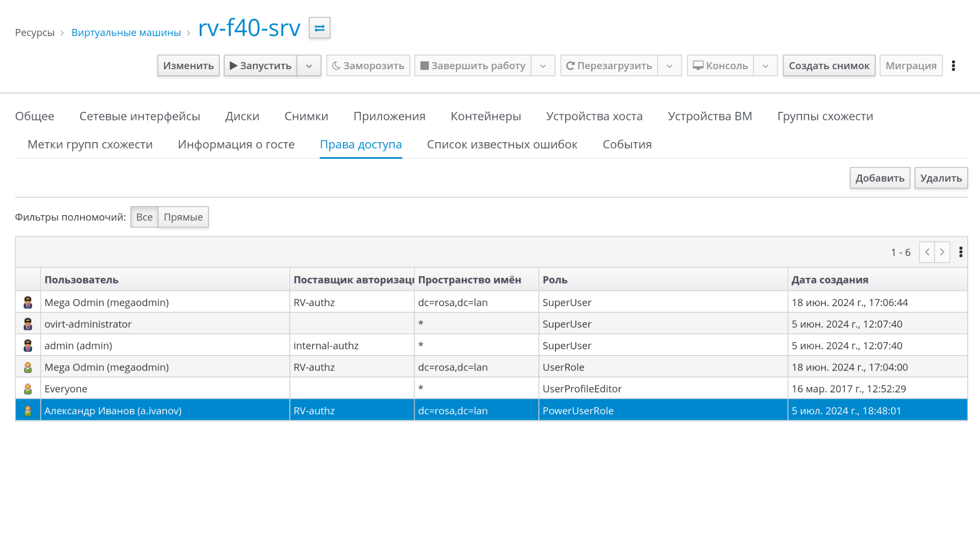The height and width of the screenshot is (537, 980).
Task: Go to the next page of permissions
Action: click(942, 252)
